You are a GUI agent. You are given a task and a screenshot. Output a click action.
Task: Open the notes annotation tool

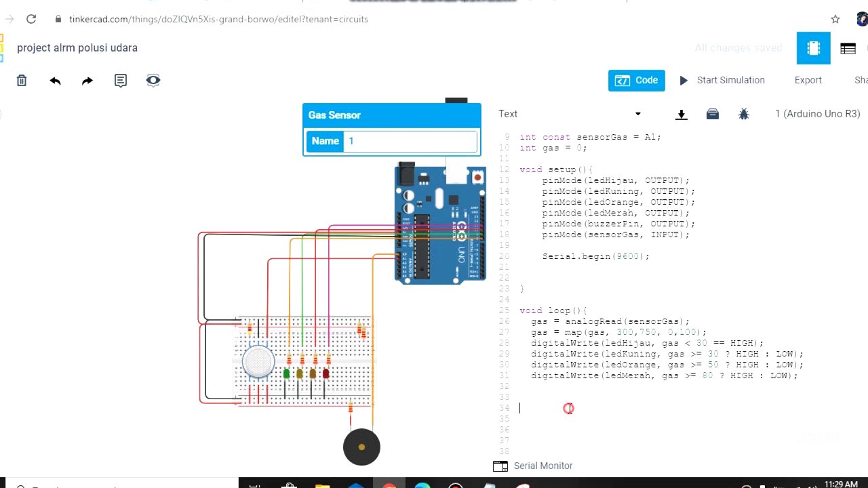click(x=120, y=81)
